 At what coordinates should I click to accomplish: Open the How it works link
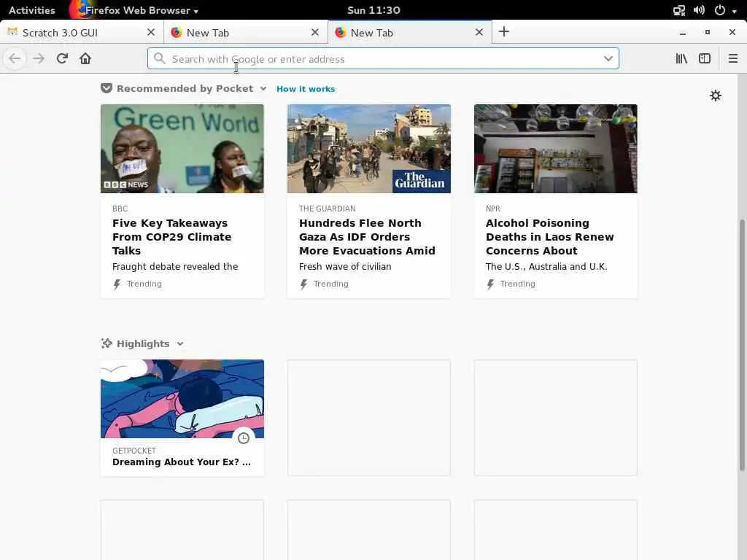[x=306, y=89]
